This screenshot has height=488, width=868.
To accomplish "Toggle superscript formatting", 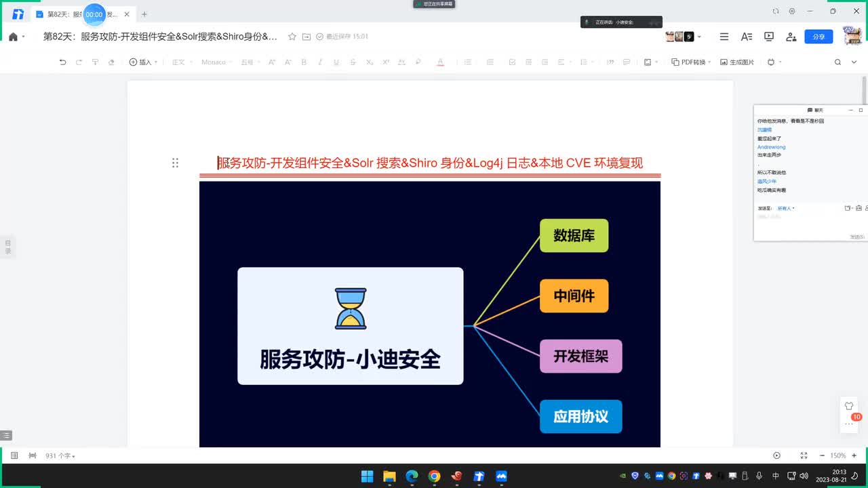I will [386, 62].
